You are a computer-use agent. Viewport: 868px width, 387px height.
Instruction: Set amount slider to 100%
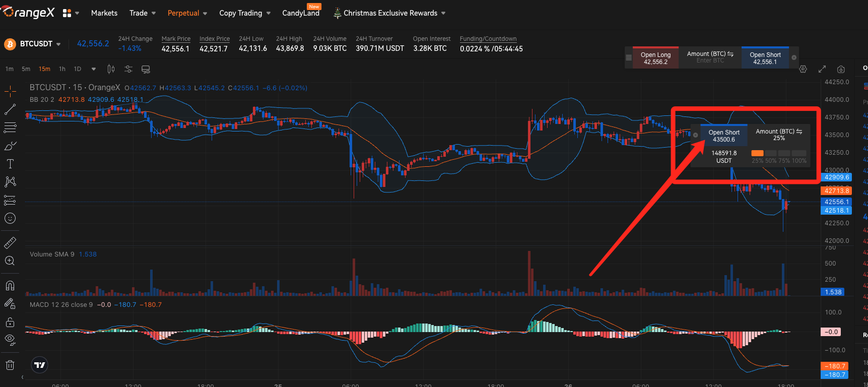pos(799,153)
